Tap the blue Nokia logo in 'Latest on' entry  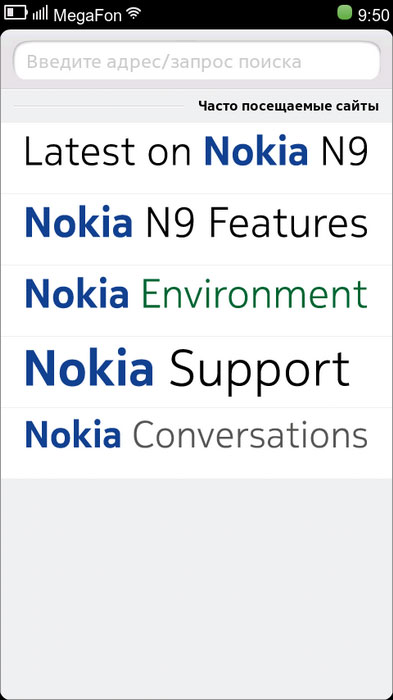(256, 150)
